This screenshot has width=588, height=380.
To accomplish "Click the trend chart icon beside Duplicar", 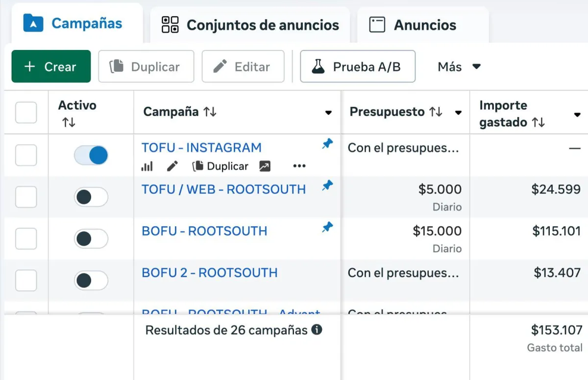I will click(265, 166).
